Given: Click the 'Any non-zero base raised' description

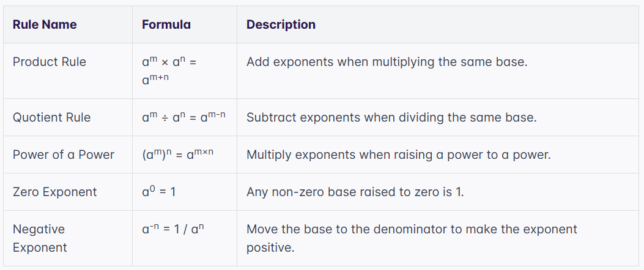Looking at the screenshot, I should (355, 192).
